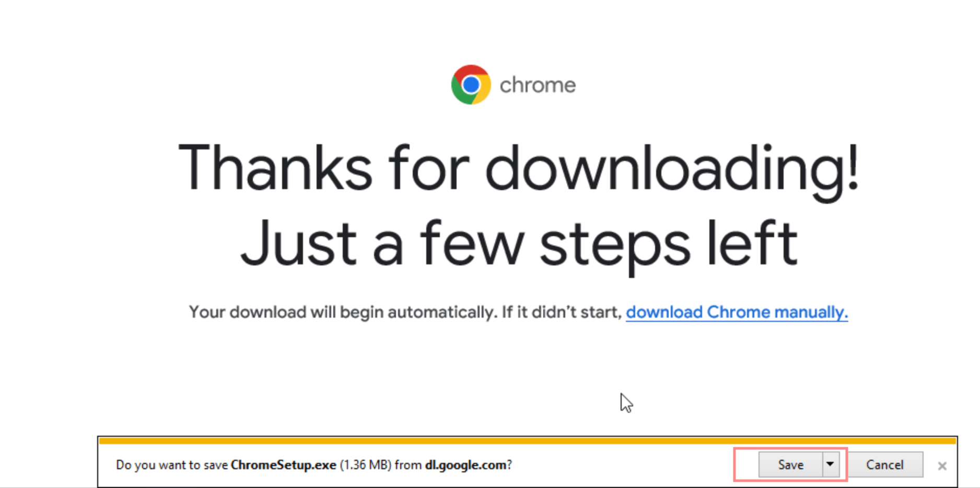The height and width of the screenshot is (488, 980).
Task: Click the word 'Thanks' in the heading
Action: 275,168
